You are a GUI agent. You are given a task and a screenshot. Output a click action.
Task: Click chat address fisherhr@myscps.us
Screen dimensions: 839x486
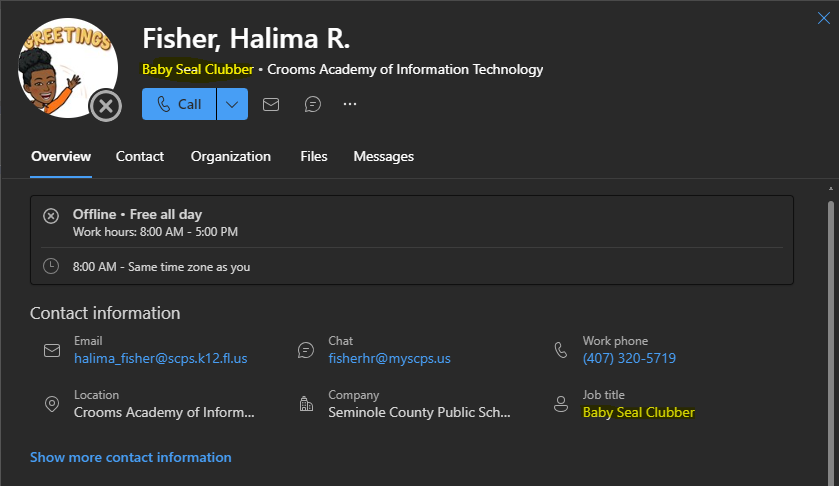pos(389,358)
